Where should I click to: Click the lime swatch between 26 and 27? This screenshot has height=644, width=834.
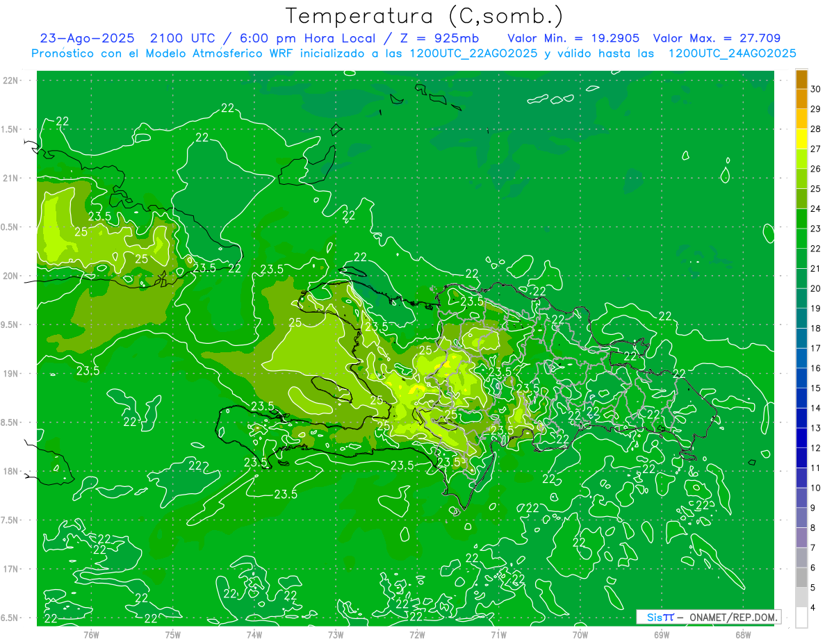[x=801, y=158]
